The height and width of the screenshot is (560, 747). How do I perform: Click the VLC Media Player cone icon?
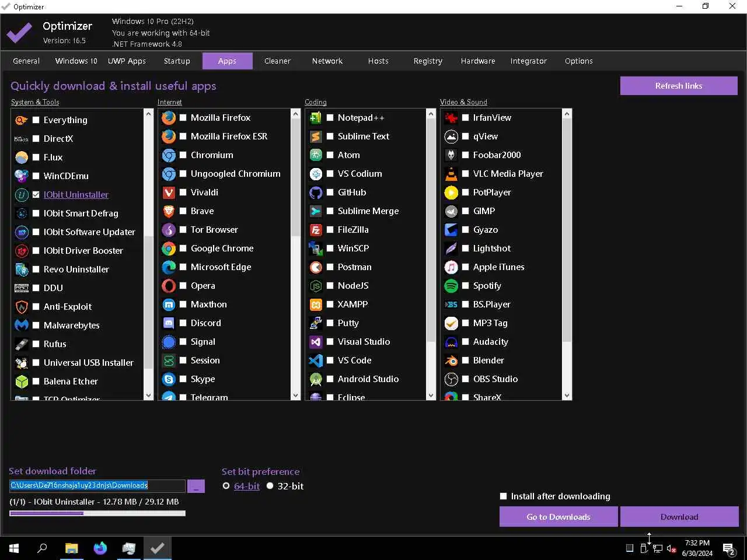tap(451, 174)
